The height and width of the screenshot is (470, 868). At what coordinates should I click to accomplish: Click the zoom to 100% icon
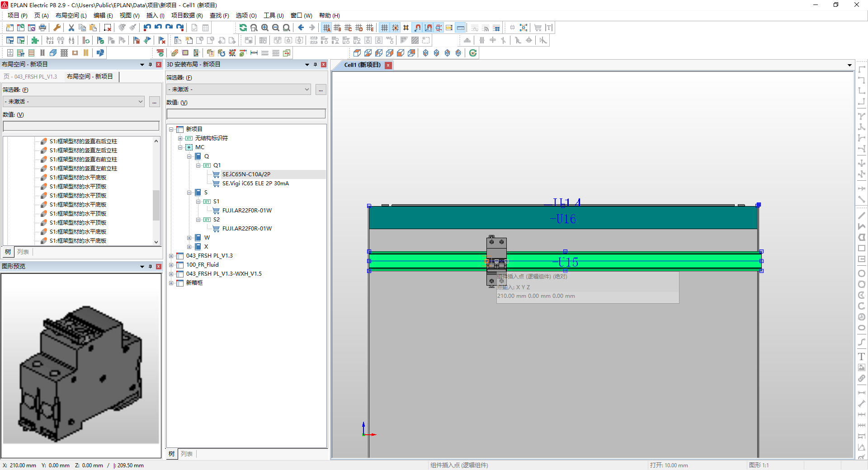pos(286,28)
